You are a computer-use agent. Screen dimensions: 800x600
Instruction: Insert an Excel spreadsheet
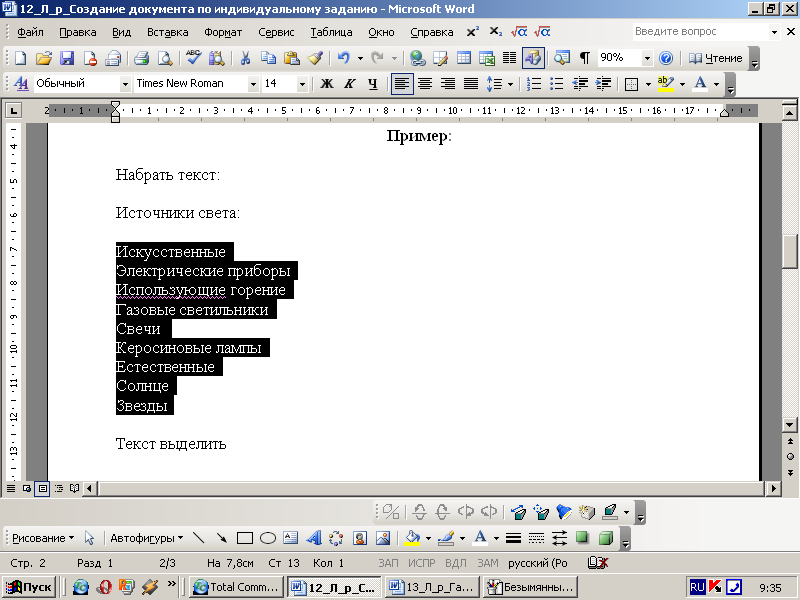pyautogui.click(x=487, y=58)
